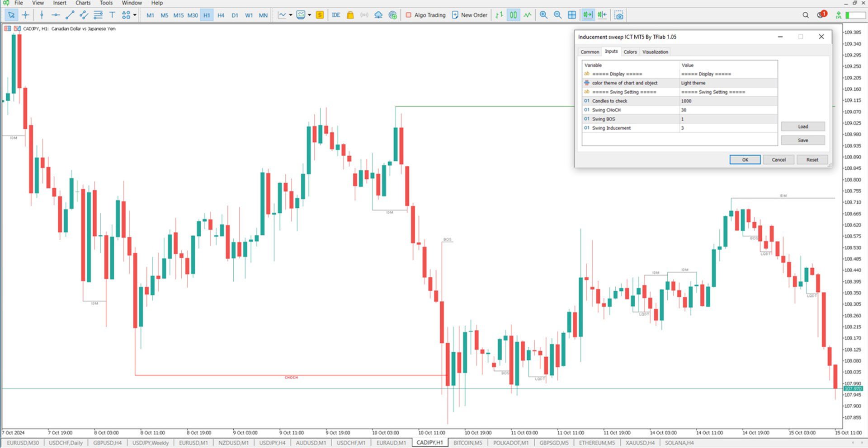Select the line chart display mode
868x448 pixels.
coord(527,15)
